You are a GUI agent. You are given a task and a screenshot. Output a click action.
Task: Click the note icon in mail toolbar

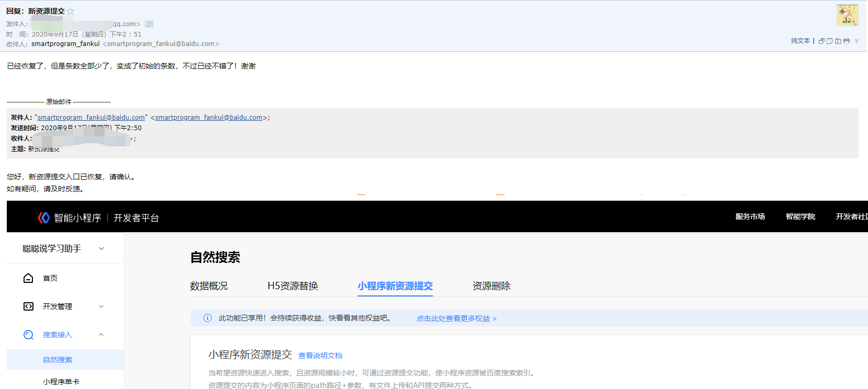829,41
